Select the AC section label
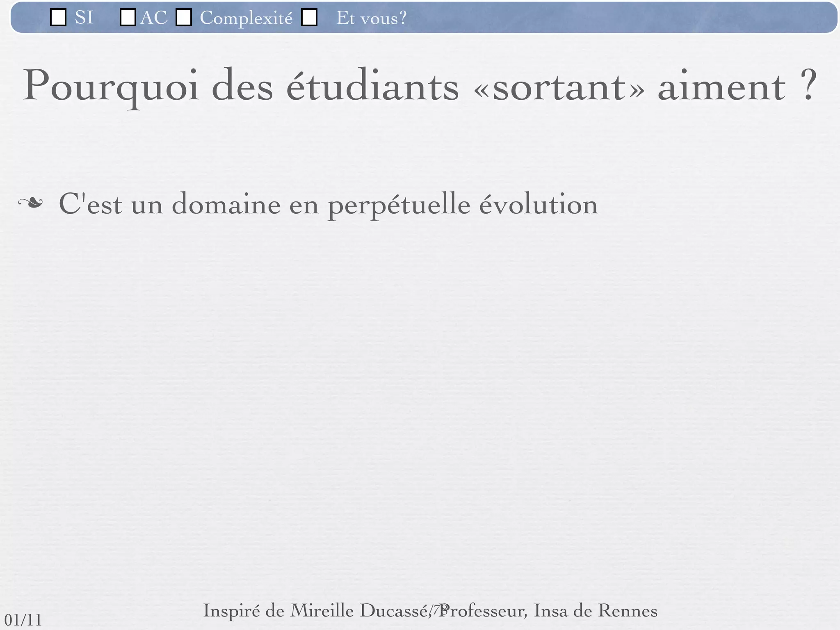The image size is (840, 630). click(154, 18)
